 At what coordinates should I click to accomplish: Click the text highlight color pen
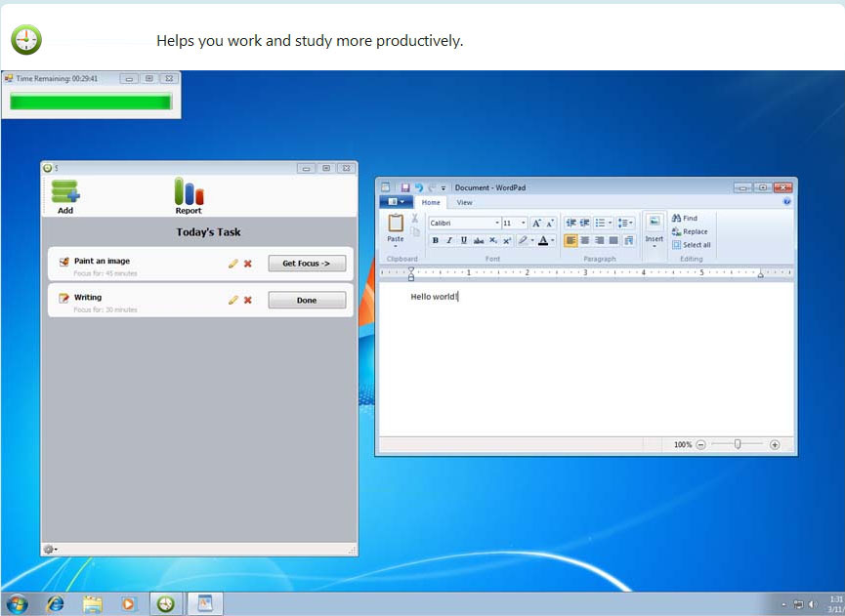[x=523, y=240]
